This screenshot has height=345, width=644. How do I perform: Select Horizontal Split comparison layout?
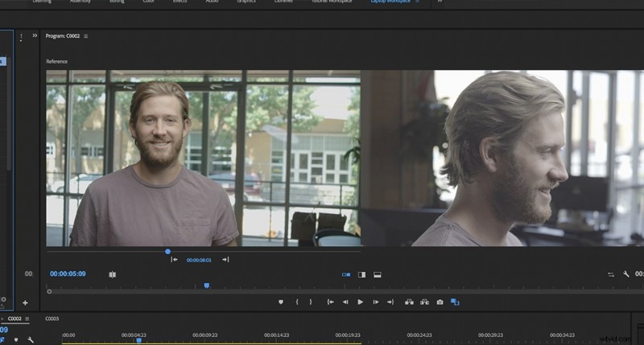tap(378, 274)
